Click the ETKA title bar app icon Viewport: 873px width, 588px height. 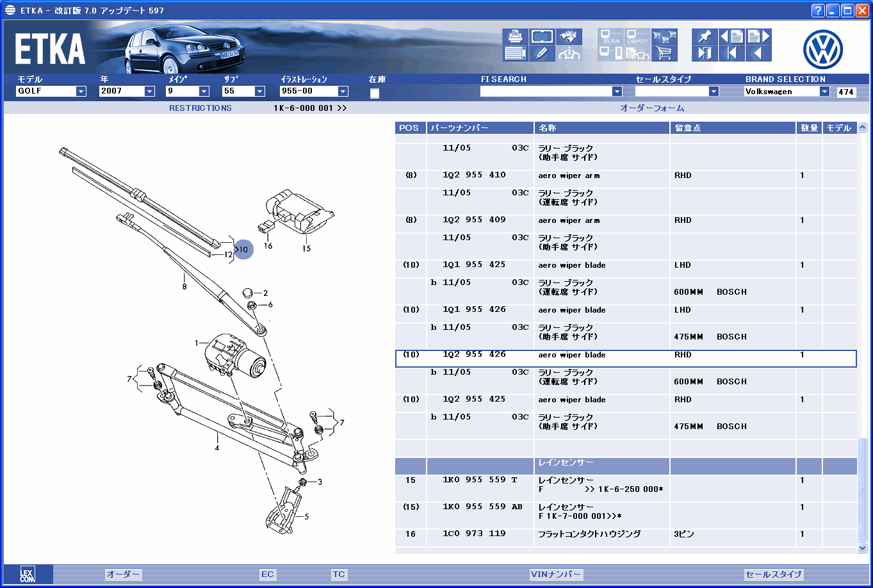click(x=10, y=10)
